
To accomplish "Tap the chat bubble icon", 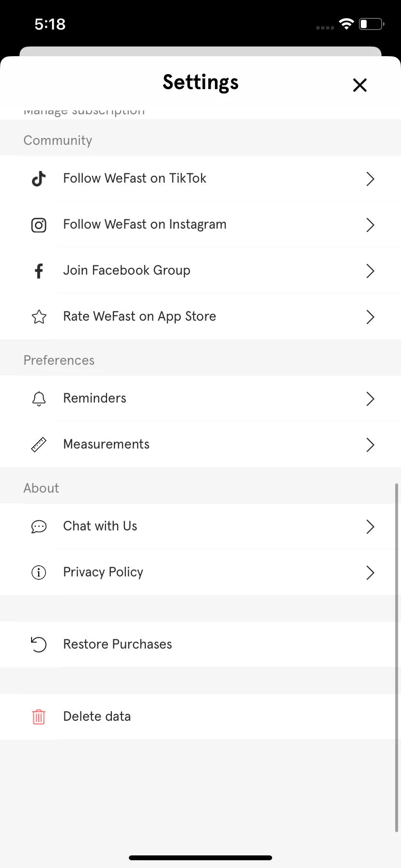I will [x=39, y=527].
